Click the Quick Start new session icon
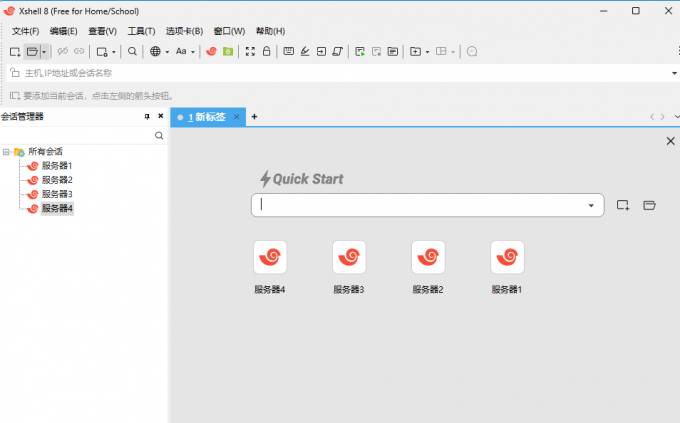 pyautogui.click(x=623, y=205)
